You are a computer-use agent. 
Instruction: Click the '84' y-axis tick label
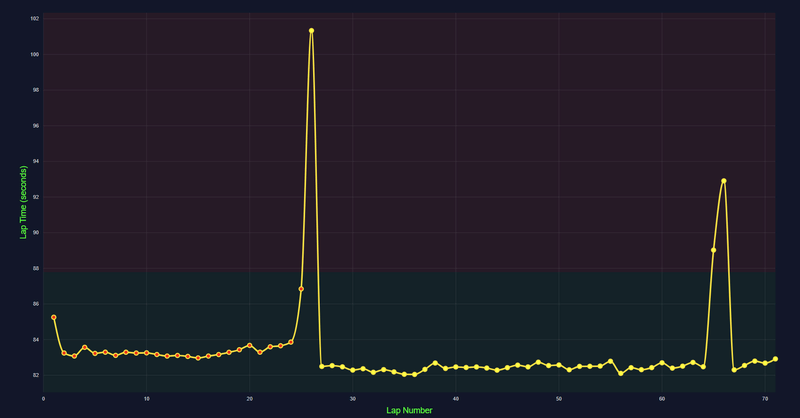click(36, 340)
